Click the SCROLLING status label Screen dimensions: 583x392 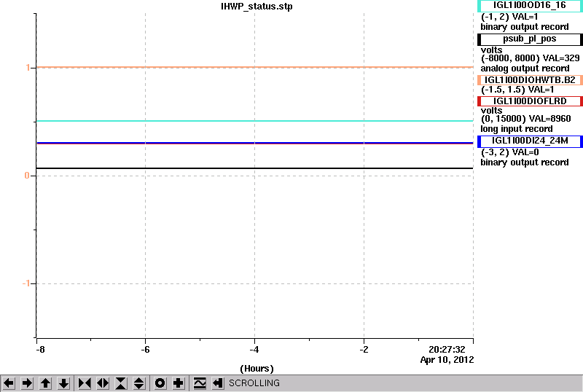[x=254, y=383]
